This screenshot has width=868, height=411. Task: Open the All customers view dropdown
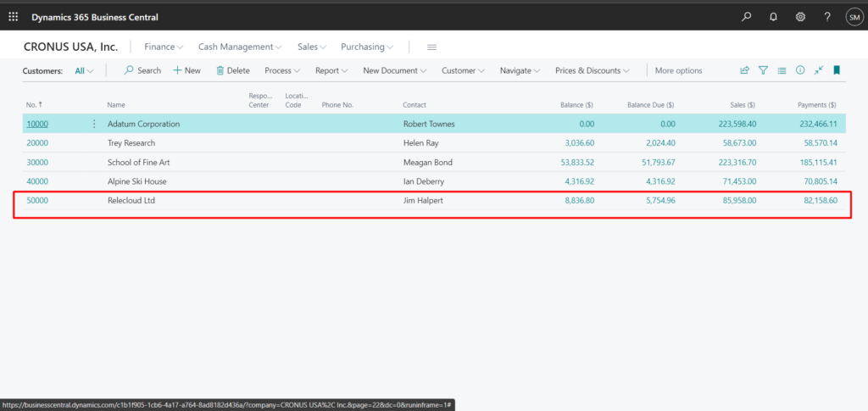pos(84,71)
